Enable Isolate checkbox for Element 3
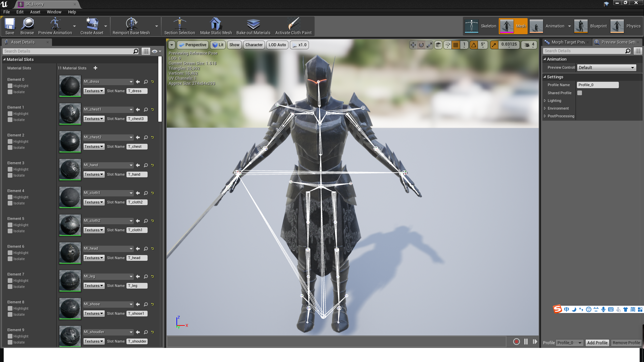Screen dimensions: 644x362 [10, 175]
